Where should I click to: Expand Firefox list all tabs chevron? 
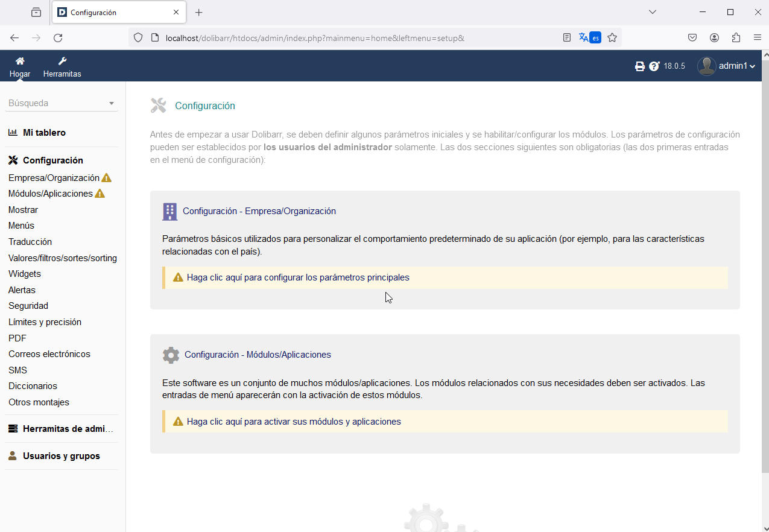[x=653, y=12]
